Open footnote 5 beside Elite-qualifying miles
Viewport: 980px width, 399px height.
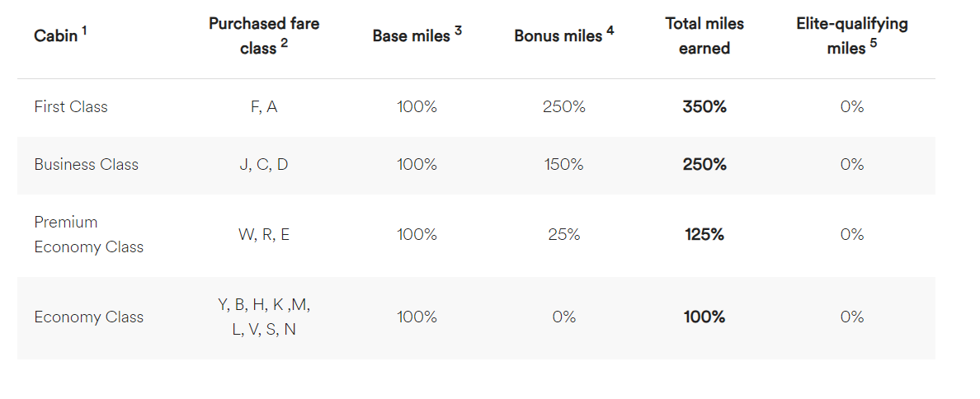point(873,45)
